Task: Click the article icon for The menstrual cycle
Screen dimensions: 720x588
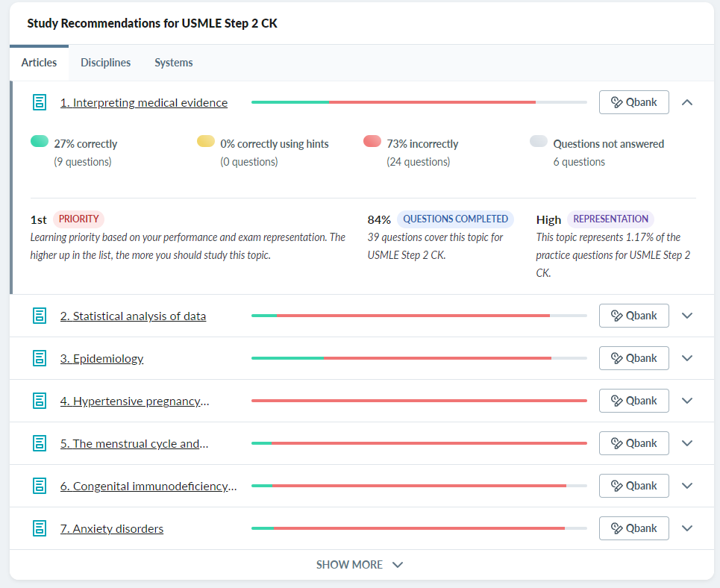Action: [40, 443]
